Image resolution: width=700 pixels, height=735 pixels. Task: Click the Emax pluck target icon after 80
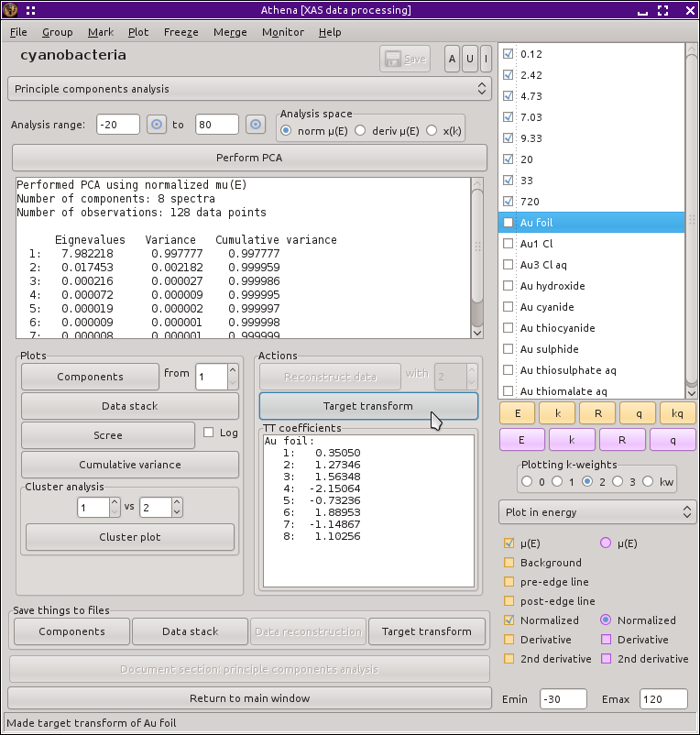point(256,125)
